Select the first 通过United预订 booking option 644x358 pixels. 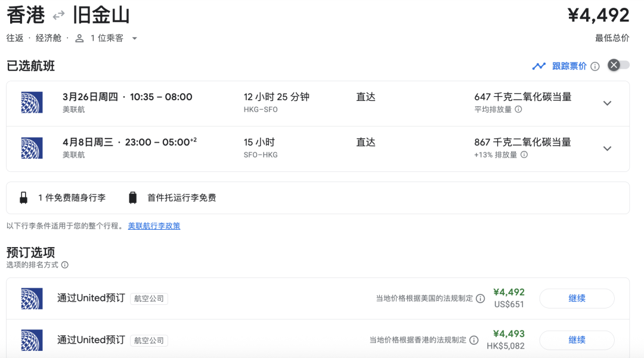(x=91, y=298)
